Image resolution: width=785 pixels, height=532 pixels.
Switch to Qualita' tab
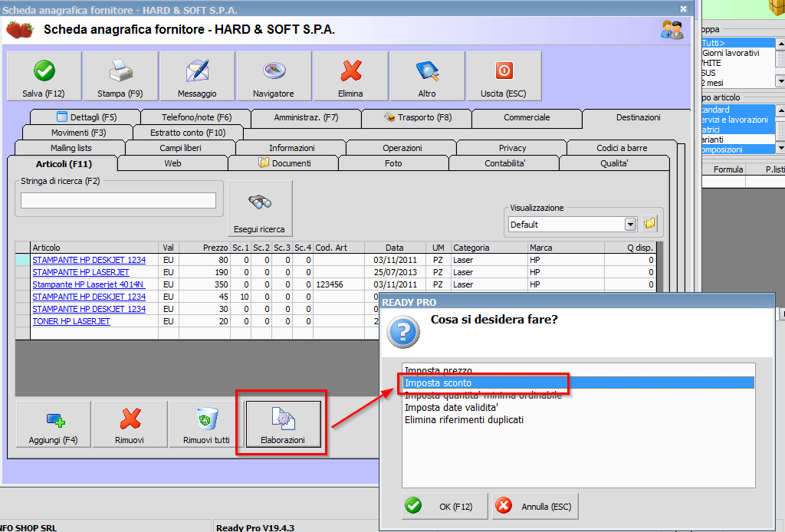pyautogui.click(x=614, y=163)
